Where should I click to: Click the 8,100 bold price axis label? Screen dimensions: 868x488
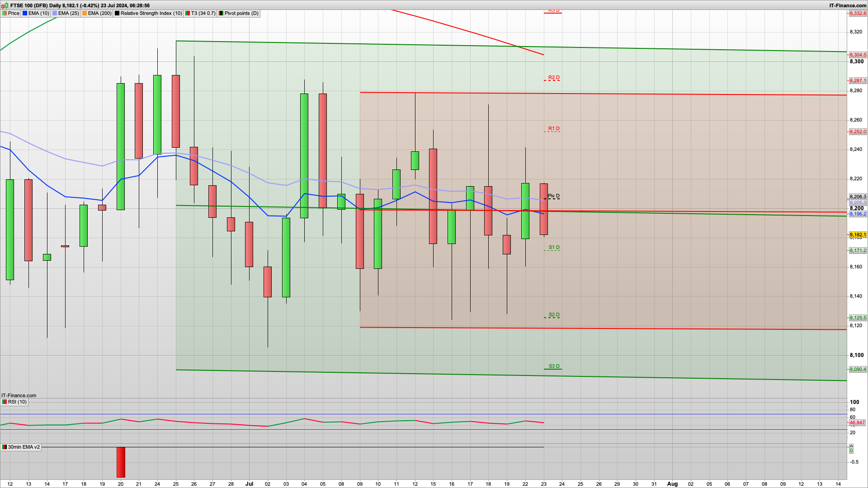point(857,355)
